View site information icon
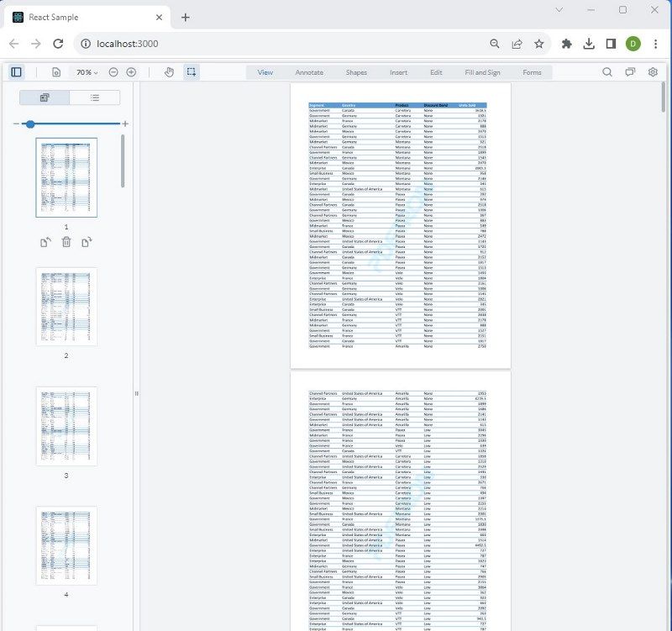The width and height of the screenshot is (672, 631). pyautogui.click(x=86, y=44)
